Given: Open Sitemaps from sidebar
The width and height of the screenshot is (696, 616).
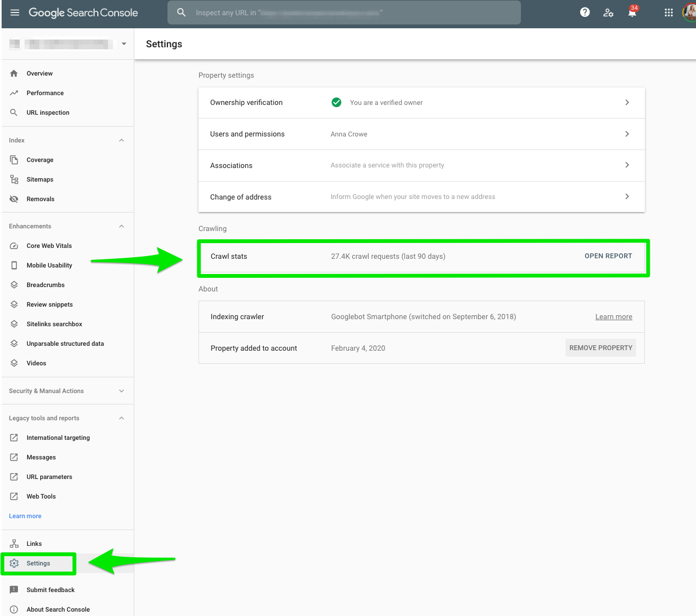Looking at the screenshot, I should coord(40,179).
